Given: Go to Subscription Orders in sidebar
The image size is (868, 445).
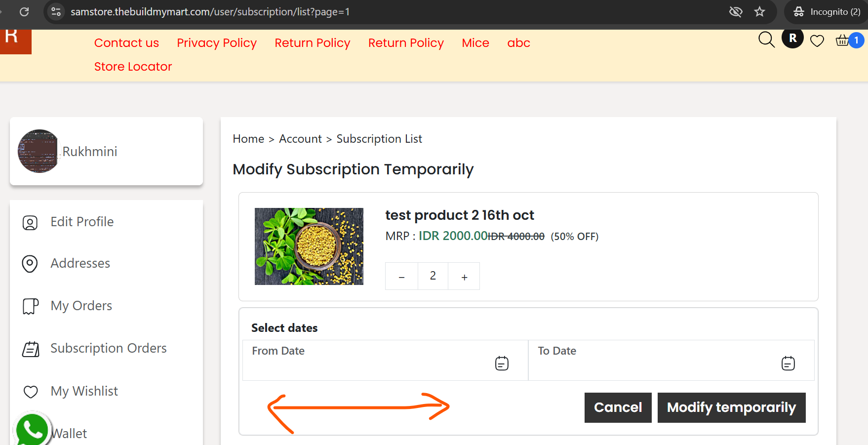Looking at the screenshot, I should [x=109, y=348].
